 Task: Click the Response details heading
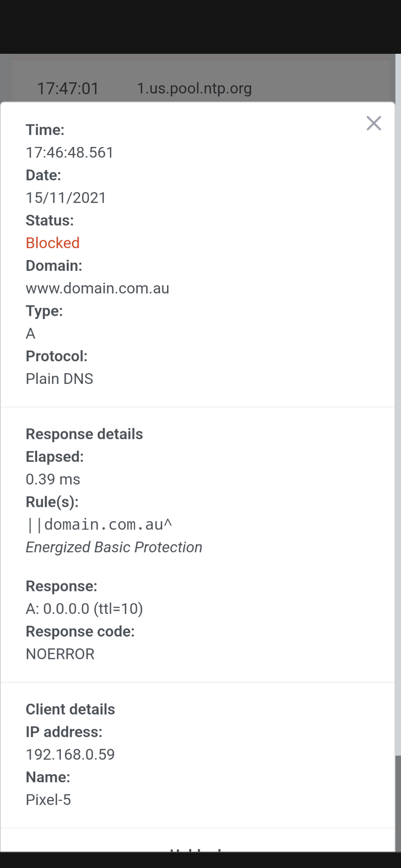84,434
